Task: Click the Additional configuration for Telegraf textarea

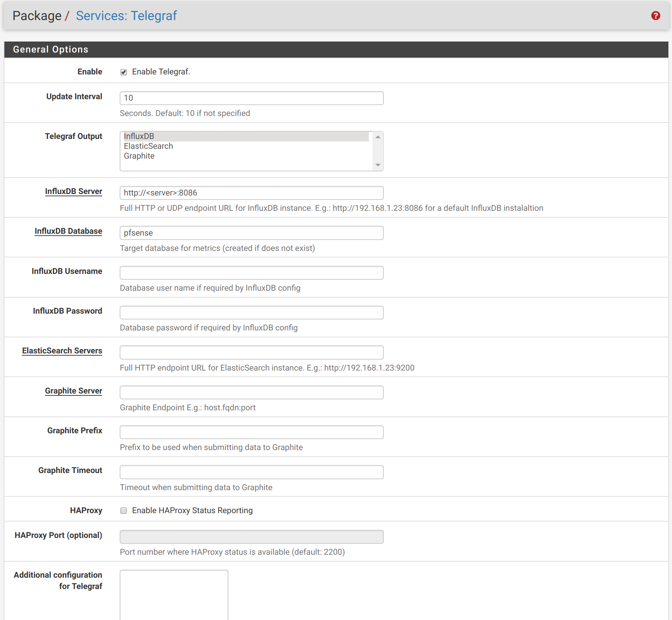Action: (x=174, y=594)
